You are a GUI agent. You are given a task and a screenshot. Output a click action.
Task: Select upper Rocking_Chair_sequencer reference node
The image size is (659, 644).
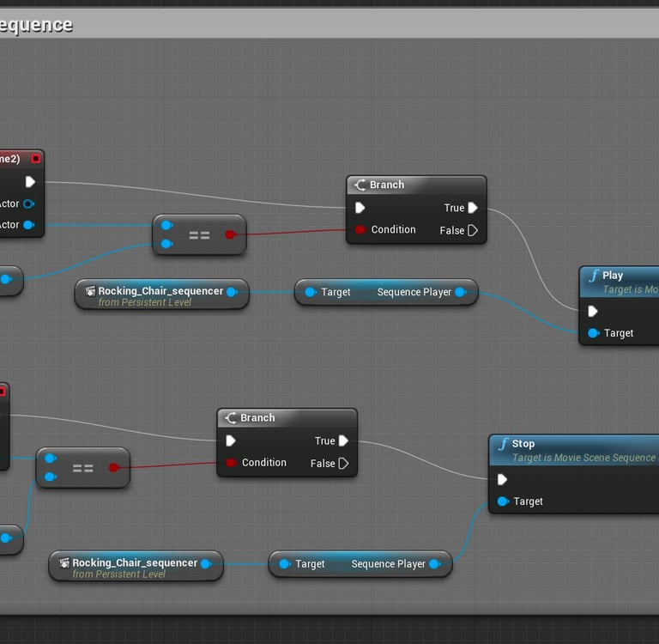click(x=162, y=294)
